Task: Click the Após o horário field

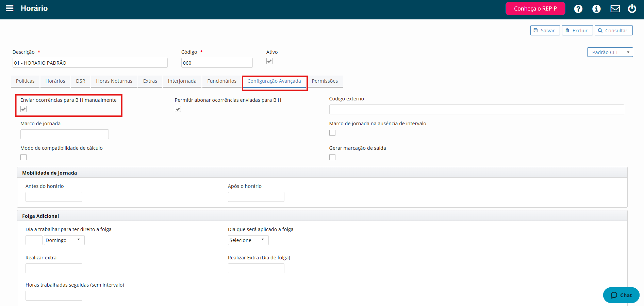Action: point(256,197)
